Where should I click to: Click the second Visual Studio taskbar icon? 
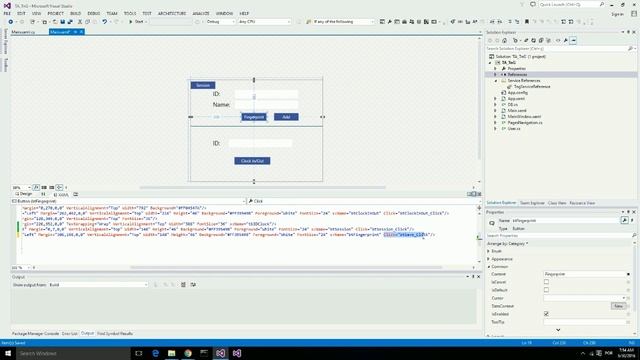pos(237,353)
